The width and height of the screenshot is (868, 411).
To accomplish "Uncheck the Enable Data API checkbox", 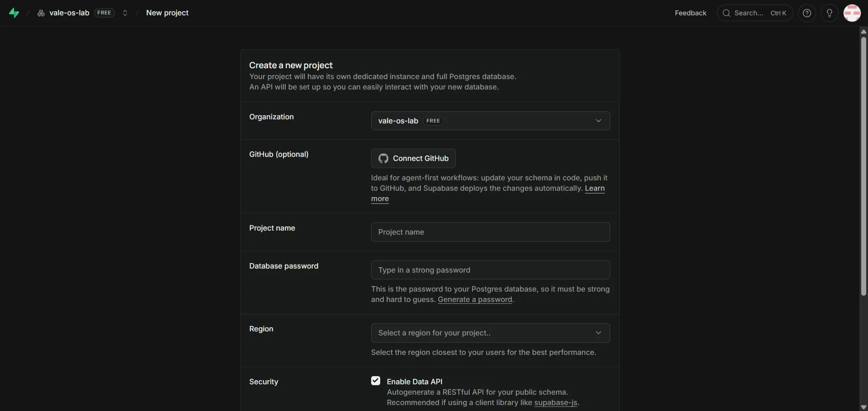I will pyautogui.click(x=376, y=381).
